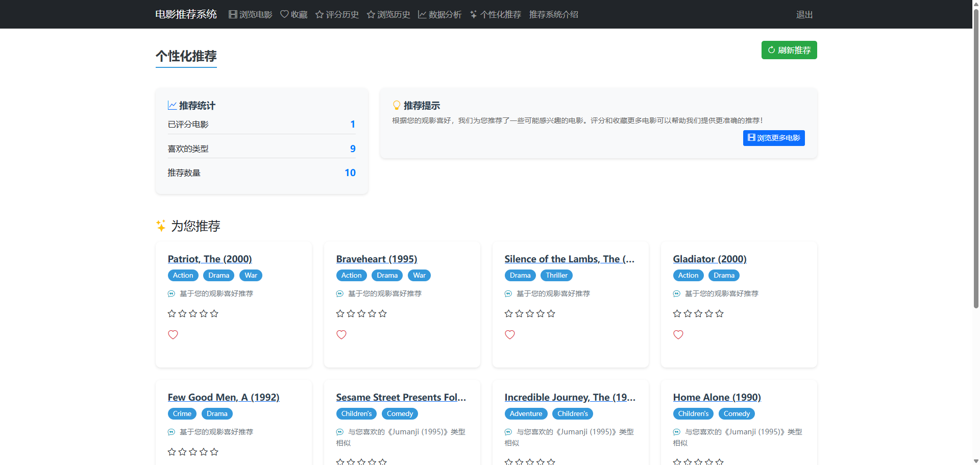
Task: Rate Silence of the Lambs one star
Action: 509,313
